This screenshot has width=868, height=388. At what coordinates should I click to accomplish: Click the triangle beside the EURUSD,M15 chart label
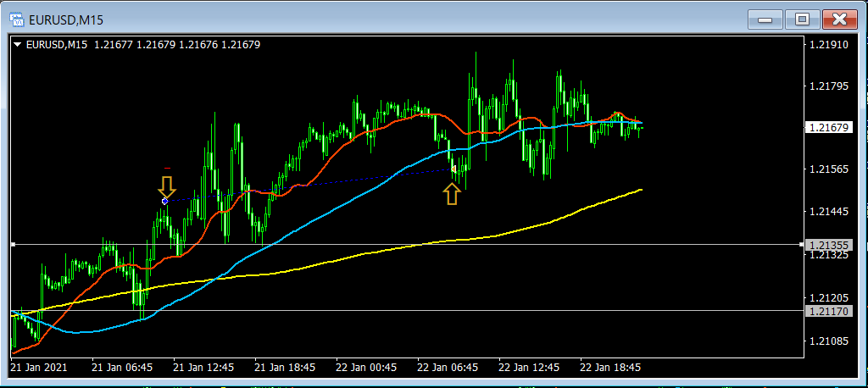[x=18, y=45]
